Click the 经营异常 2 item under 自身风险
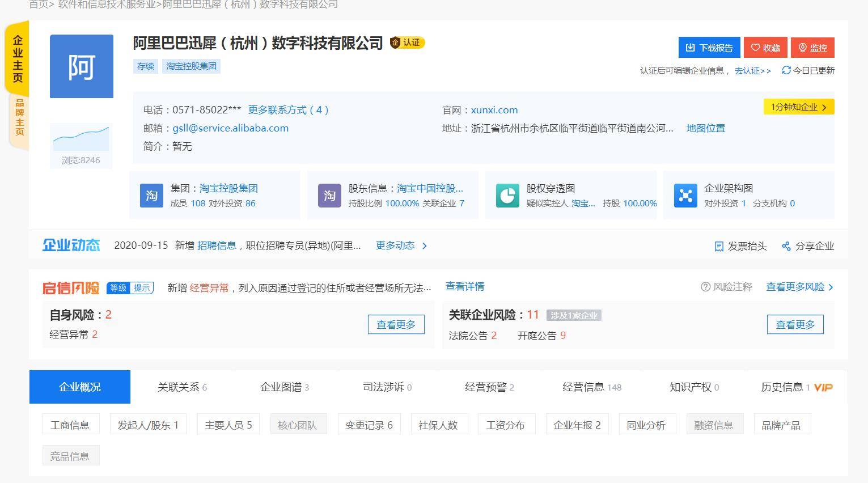 [x=74, y=334]
